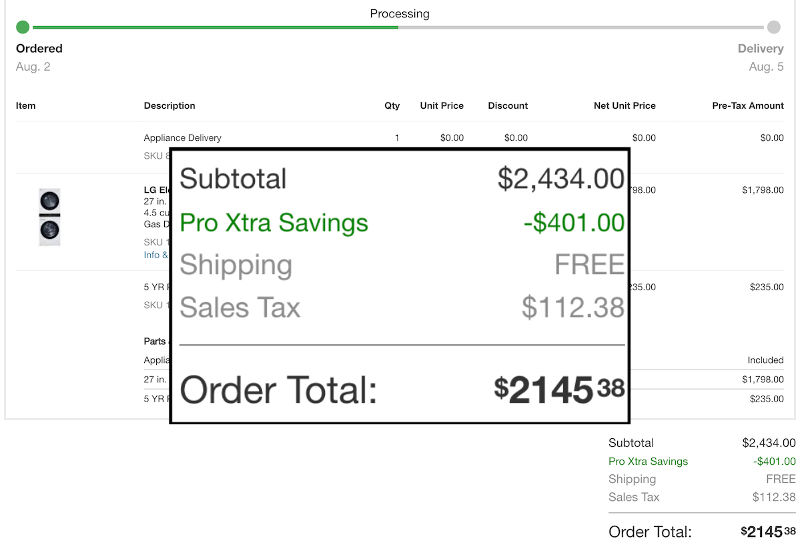
Task: Click the enlarged $112.38 sales tax amount
Action: 573,307
